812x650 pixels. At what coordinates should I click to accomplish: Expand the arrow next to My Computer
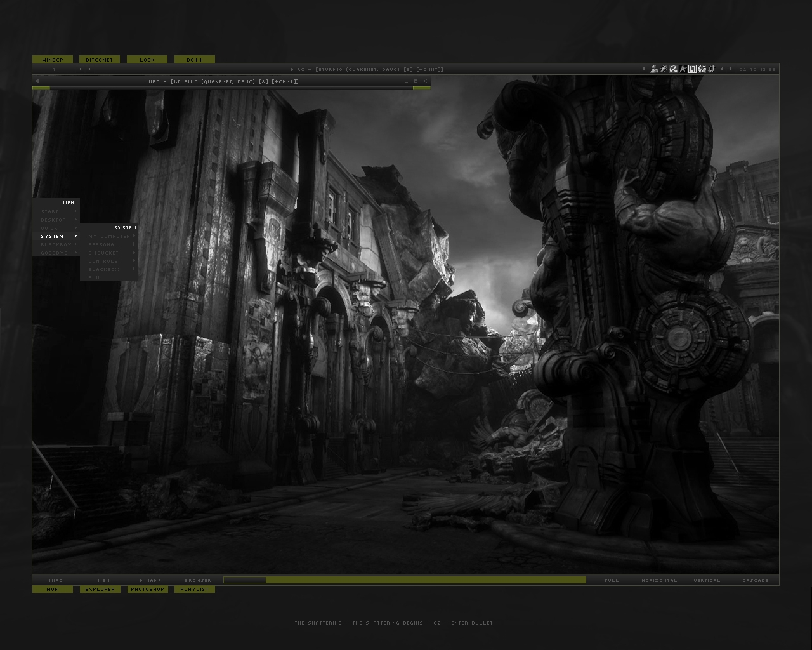tap(134, 236)
